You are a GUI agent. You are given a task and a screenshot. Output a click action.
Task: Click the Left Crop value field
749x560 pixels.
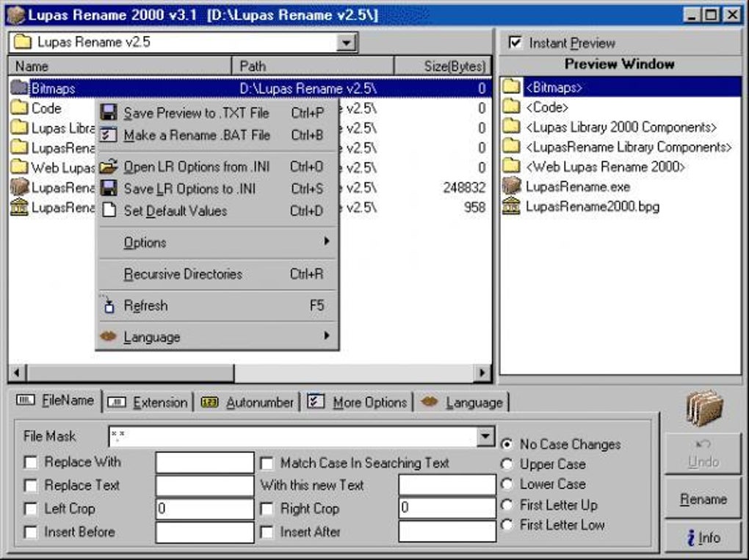click(x=204, y=509)
